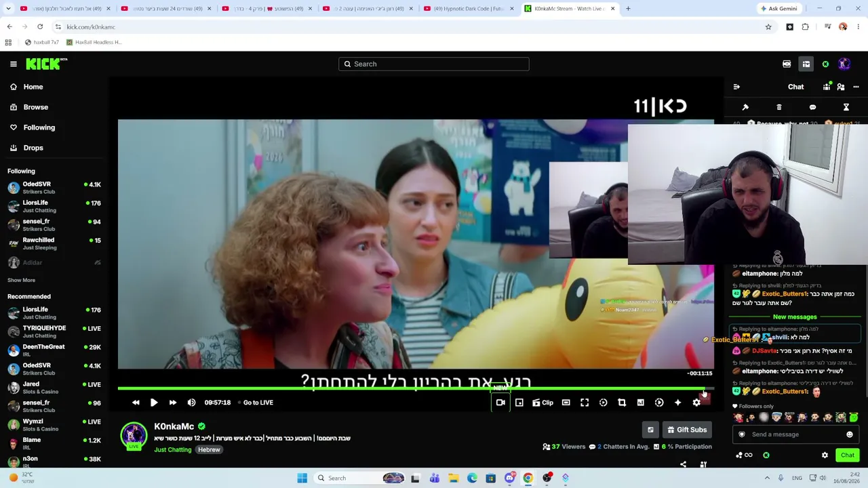Click the button left of Gift Subs
The width and height of the screenshot is (868, 488).
click(650, 430)
